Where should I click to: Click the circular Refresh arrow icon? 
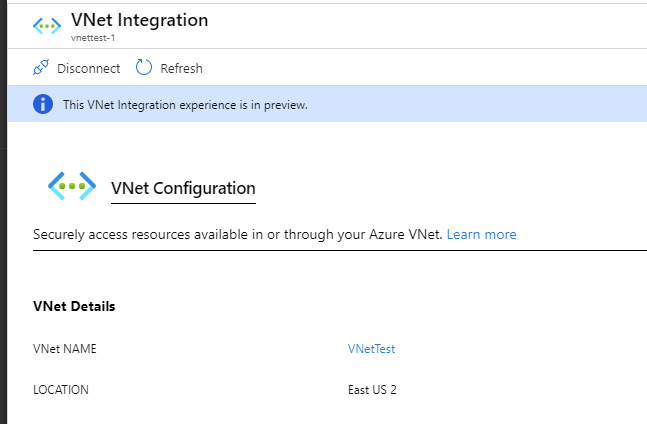click(x=144, y=68)
